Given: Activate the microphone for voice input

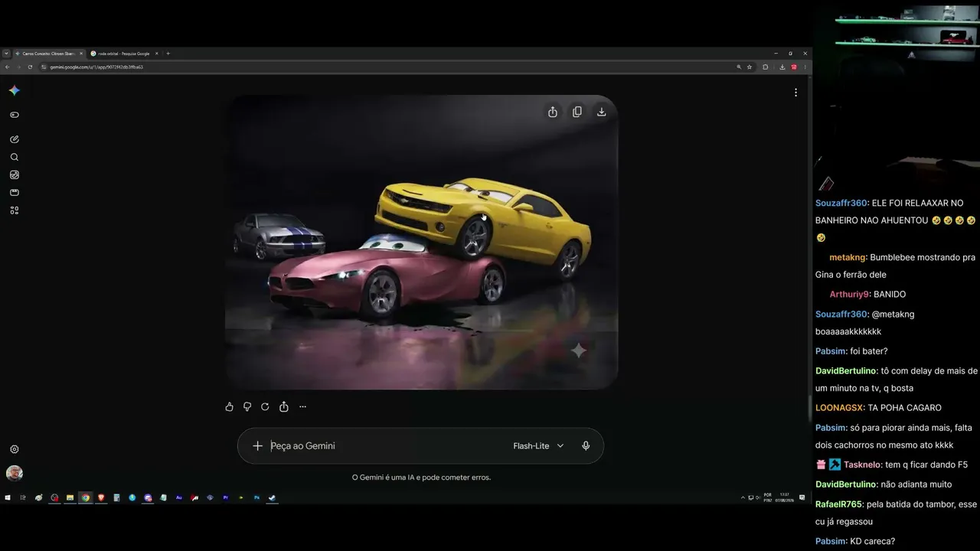Looking at the screenshot, I should (x=586, y=445).
